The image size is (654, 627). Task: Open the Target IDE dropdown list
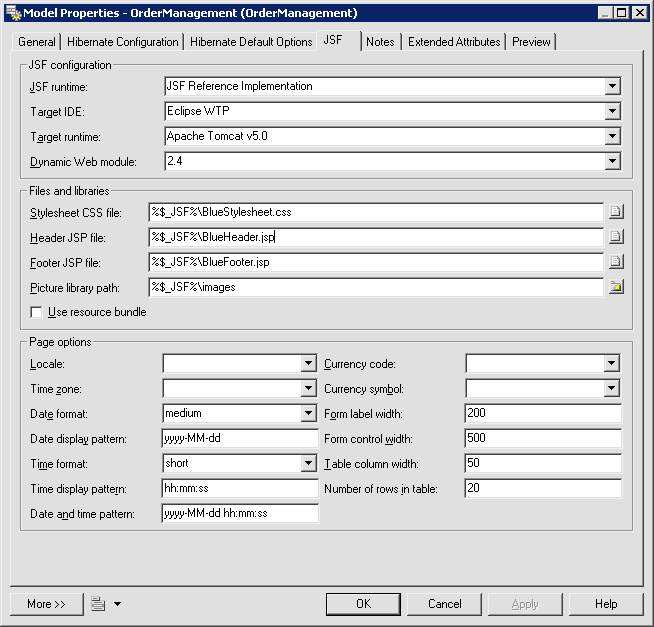coord(612,111)
